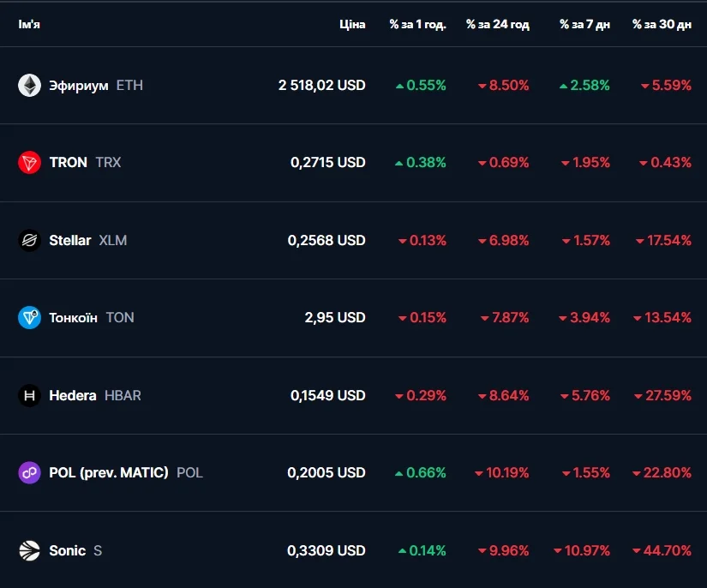Click TRON's 24-hour change 0.69%

click(504, 162)
